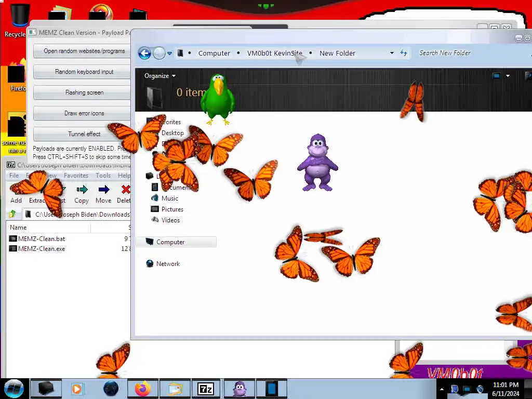Click the refresh icon in address bar

tap(403, 53)
